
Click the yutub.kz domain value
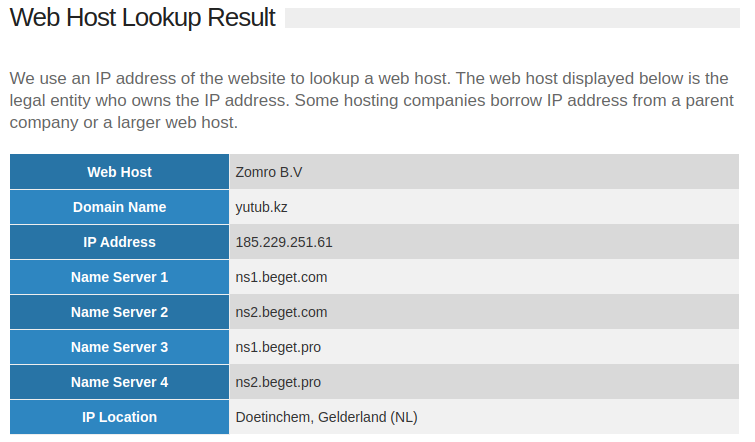coord(262,207)
